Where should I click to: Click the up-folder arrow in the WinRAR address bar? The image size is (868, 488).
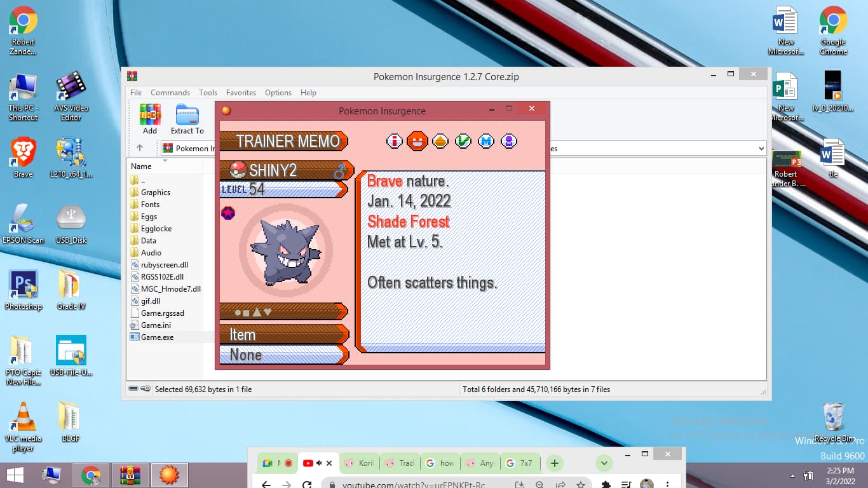[x=140, y=148]
